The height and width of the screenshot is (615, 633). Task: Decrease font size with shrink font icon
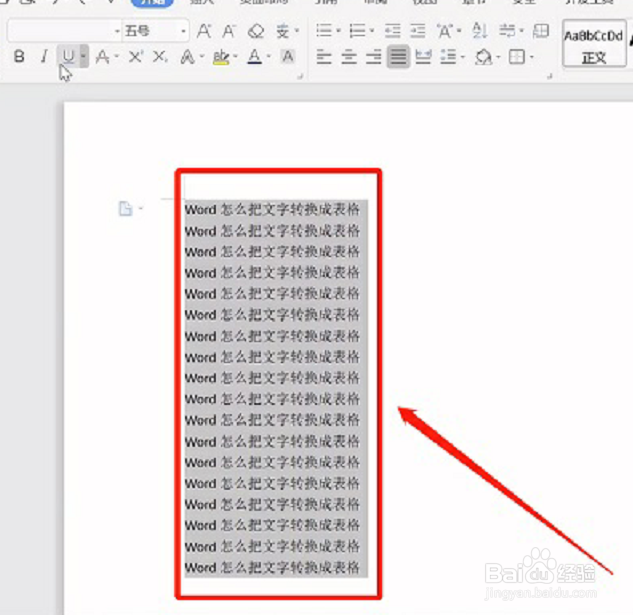coord(229,31)
